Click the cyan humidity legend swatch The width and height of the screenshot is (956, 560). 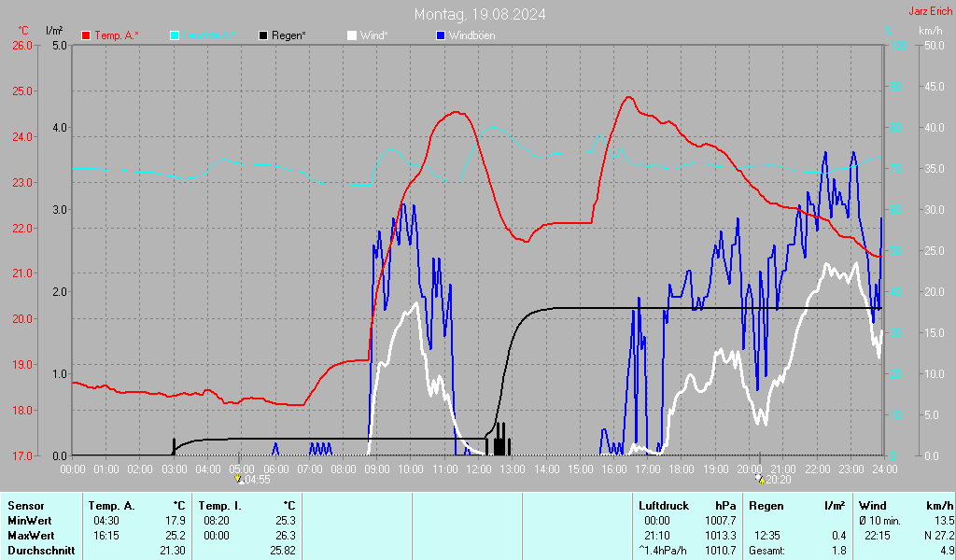coord(175,35)
